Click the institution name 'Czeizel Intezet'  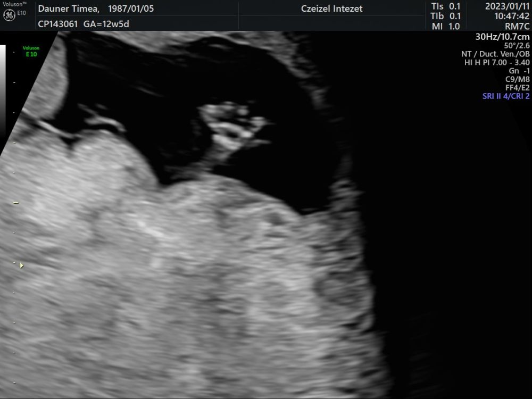pyautogui.click(x=332, y=9)
